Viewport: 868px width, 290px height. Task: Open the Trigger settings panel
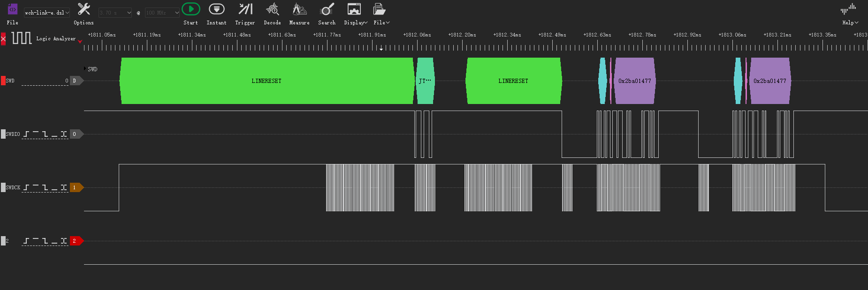coord(245,9)
